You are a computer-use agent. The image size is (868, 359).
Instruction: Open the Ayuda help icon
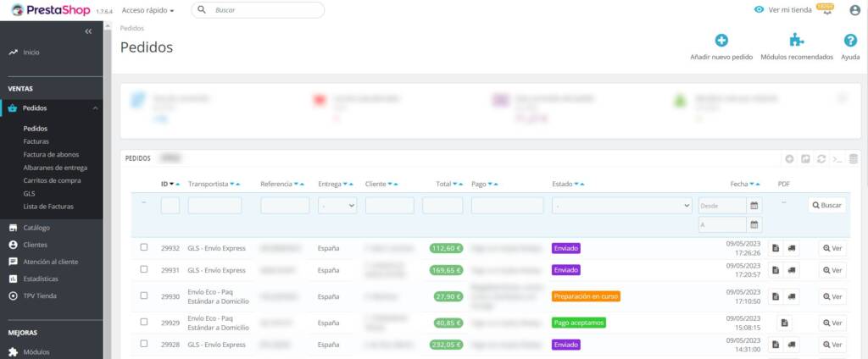click(x=850, y=40)
